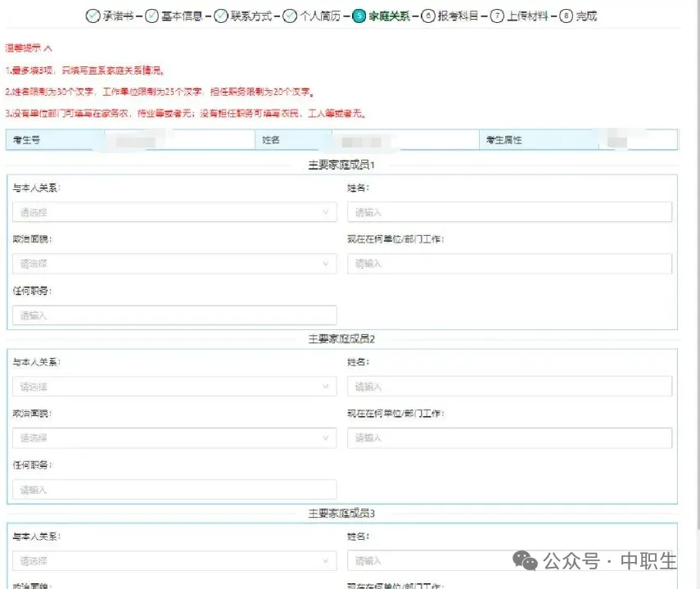Go to the 承诺书 step label
Screen dimensions: 700x589
coord(118,16)
